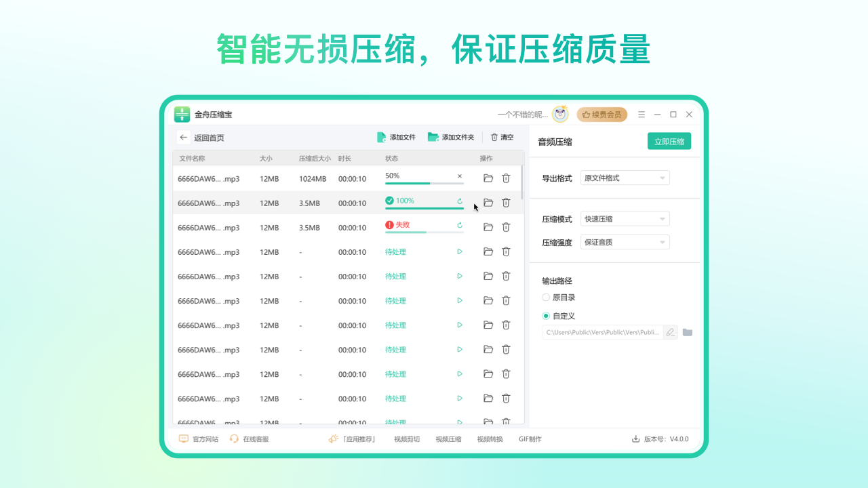Select the 自定义 custom output path option
Viewport: 868px width, 488px height.
pos(546,315)
